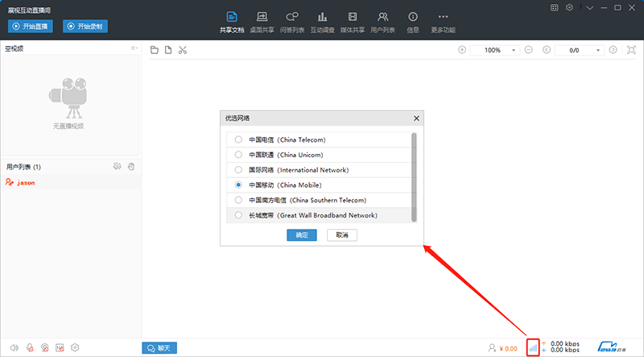Open the 更多功能 more functions menu
The height and width of the screenshot is (357, 644).
coord(443,21)
